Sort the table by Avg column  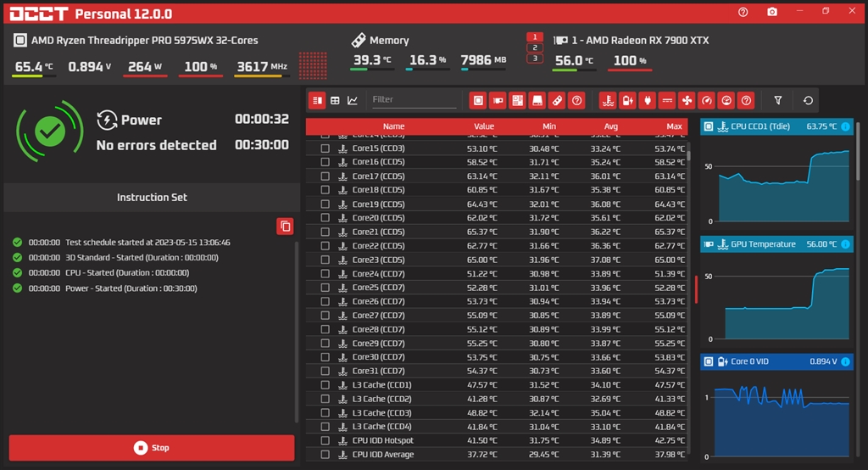click(x=611, y=126)
